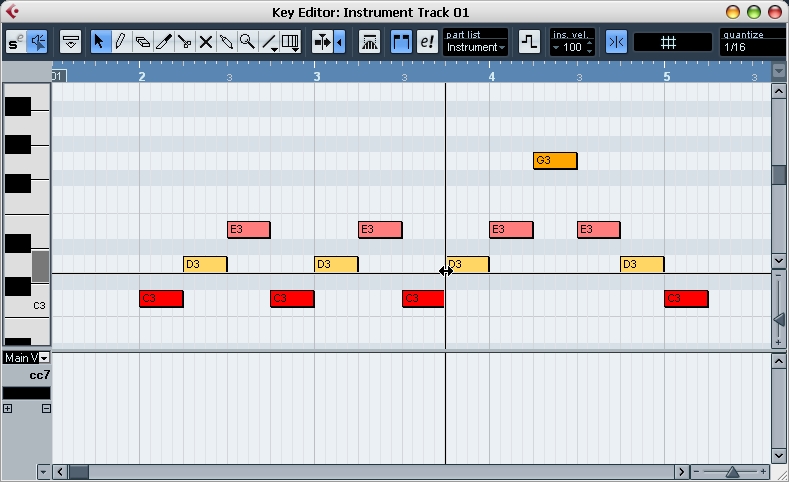Select the Trim knife tool

point(164,42)
